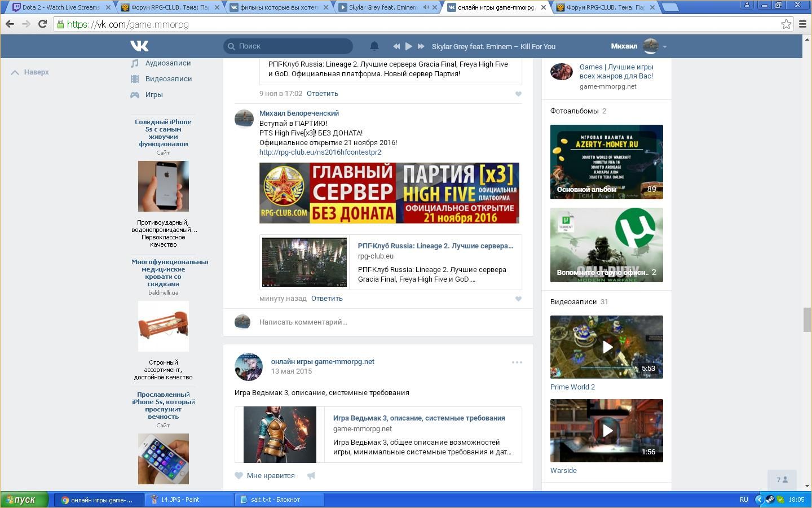The height and width of the screenshot is (508, 812).
Task: Open Chrome menu hamburger icon
Action: [803, 24]
